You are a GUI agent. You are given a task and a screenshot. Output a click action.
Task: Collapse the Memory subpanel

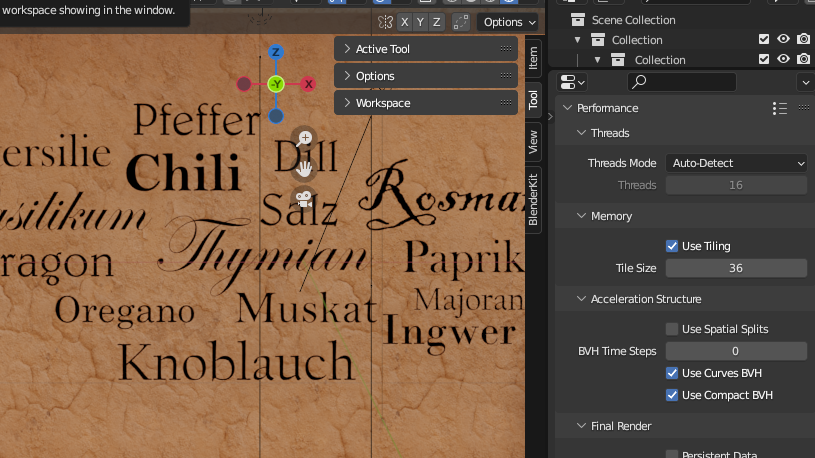coord(582,216)
